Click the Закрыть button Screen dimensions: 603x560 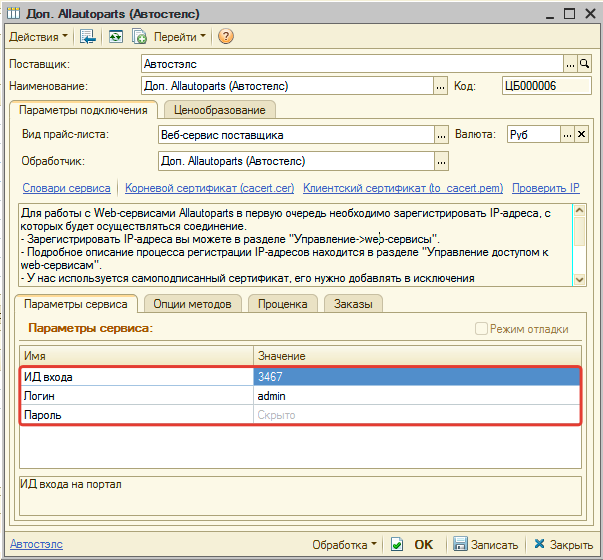pos(571,545)
